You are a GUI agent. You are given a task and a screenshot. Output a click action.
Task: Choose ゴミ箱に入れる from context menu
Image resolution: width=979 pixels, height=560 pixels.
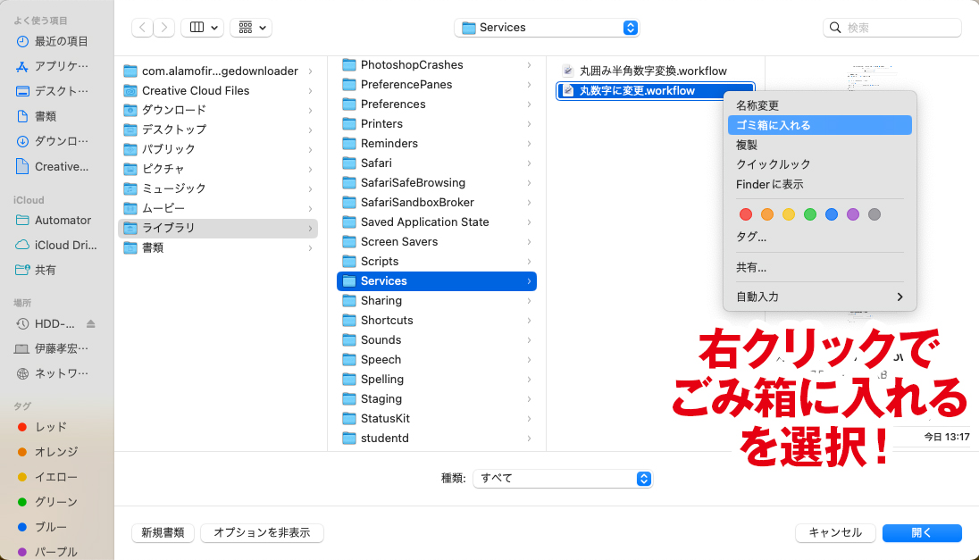pyautogui.click(x=819, y=125)
